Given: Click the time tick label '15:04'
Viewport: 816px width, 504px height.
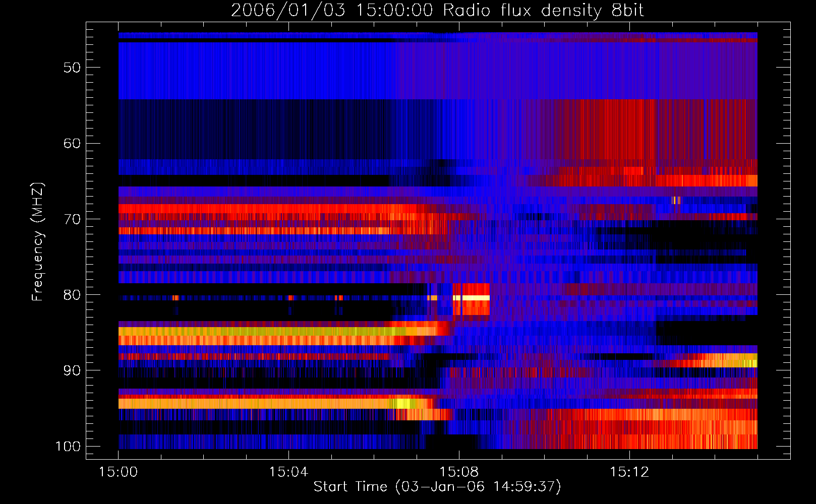Looking at the screenshot, I should [x=288, y=472].
